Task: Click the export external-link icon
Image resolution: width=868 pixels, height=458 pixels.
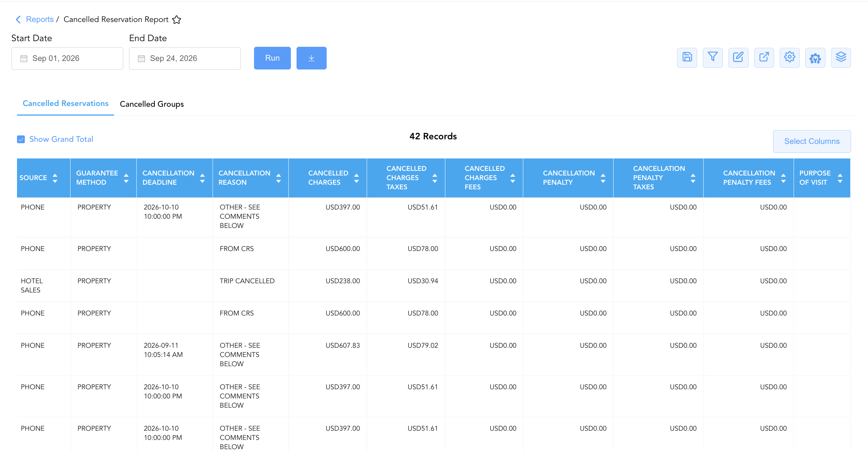Action: [764, 57]
